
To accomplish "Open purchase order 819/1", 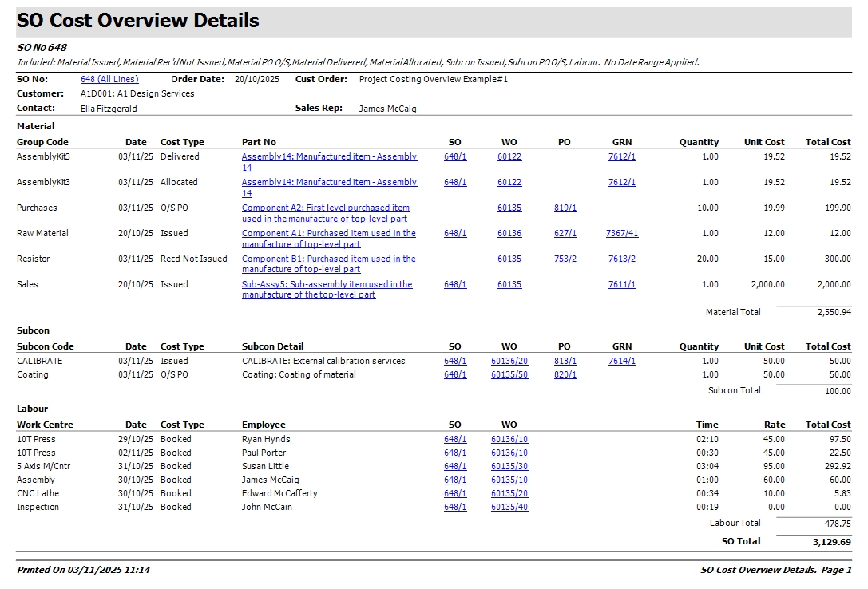I will [565, 208].
